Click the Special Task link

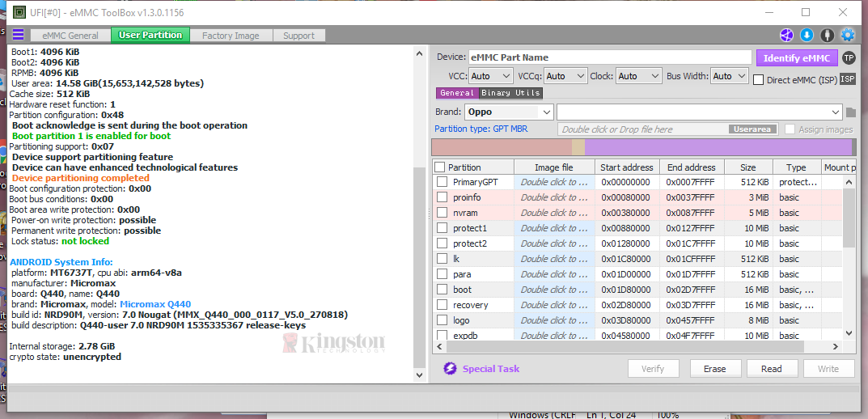[491, 369]
